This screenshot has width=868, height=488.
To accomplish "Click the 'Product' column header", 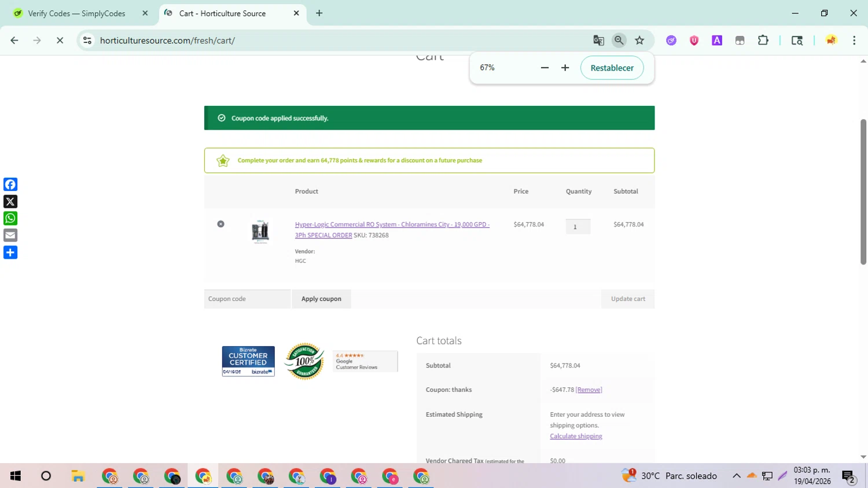I will tap(307, 191).
